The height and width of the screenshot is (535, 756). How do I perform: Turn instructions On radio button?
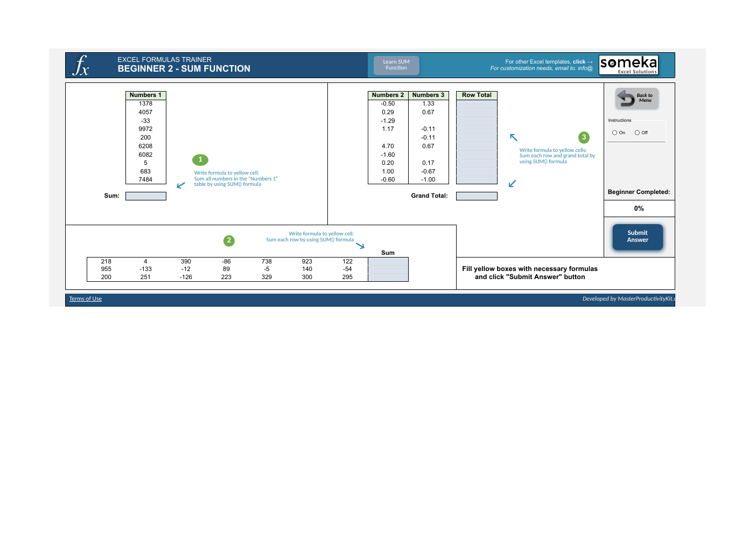point(614,133)
